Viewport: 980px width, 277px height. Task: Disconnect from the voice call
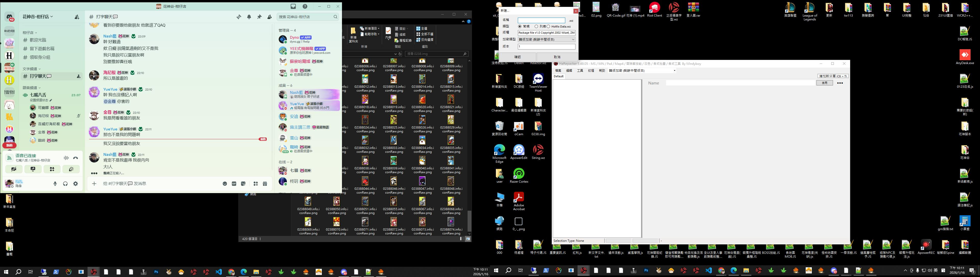click(x=76, y=158)
